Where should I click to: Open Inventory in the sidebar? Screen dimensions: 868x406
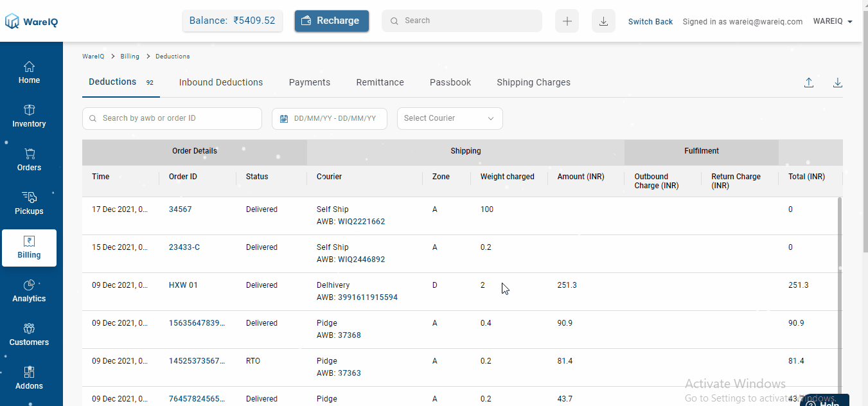(x=29, y=116)
